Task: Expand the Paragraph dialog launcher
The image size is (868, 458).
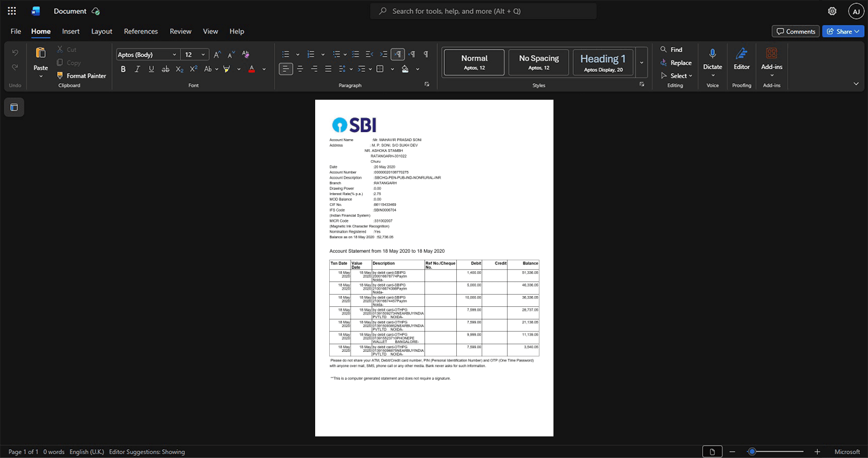Action: (426, 84)
